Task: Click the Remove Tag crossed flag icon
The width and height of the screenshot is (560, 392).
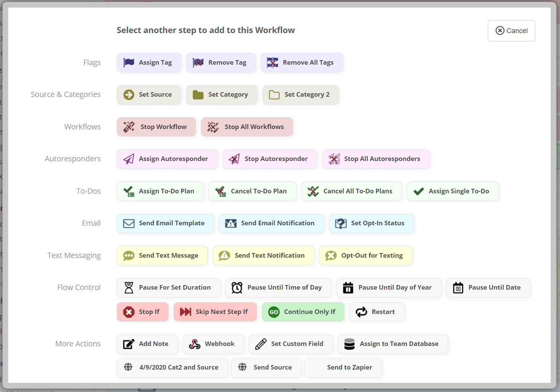Action: [198, 62]
